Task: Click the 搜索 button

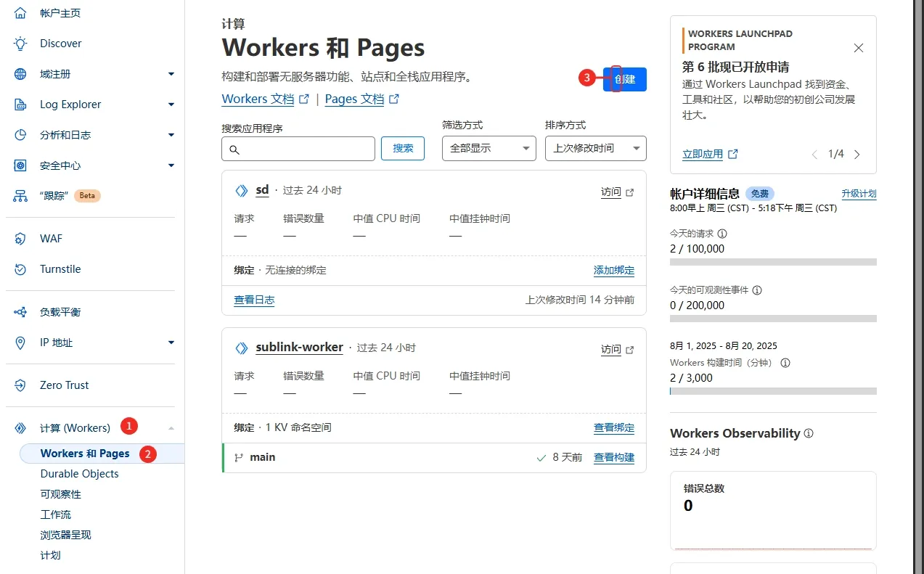Action: (x=403, y=148)
